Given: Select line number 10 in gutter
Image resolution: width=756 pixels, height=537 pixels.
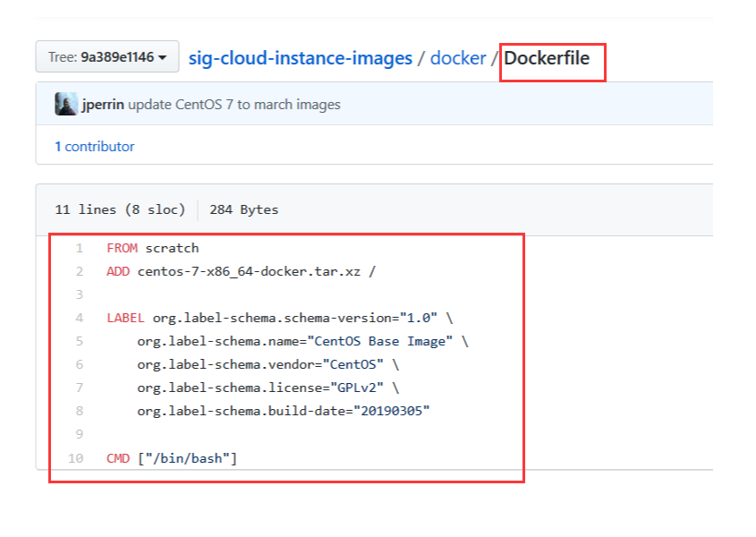Looking at the screenshot, I should tap(76, 458).
